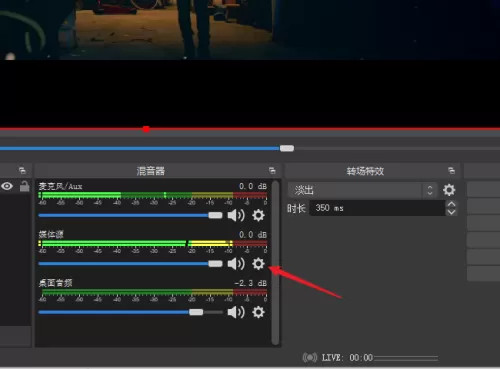Click the 混音器 panel title
500x369 pixels.
pyautogui.click(x=151, y=171)
